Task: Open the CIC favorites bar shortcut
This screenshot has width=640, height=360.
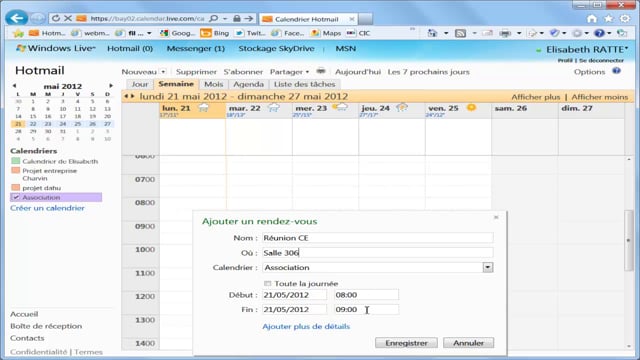Action: coord(358,33)
